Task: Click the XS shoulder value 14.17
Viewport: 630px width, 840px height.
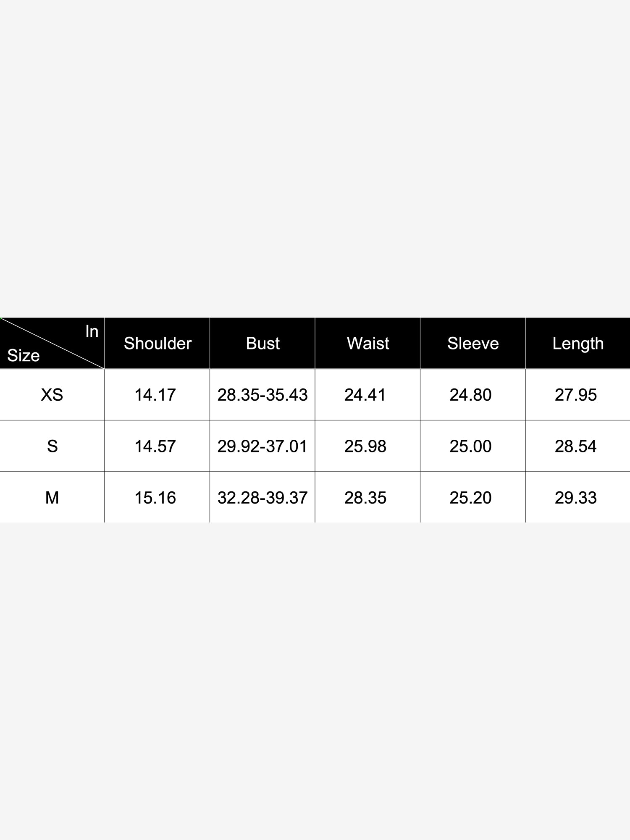Action: pos(155,395)
